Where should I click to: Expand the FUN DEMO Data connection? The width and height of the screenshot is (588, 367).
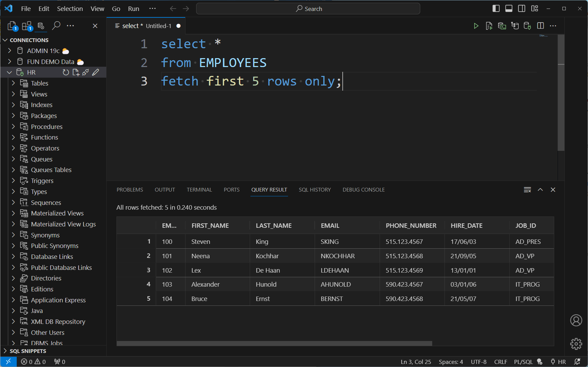point(10,62)
